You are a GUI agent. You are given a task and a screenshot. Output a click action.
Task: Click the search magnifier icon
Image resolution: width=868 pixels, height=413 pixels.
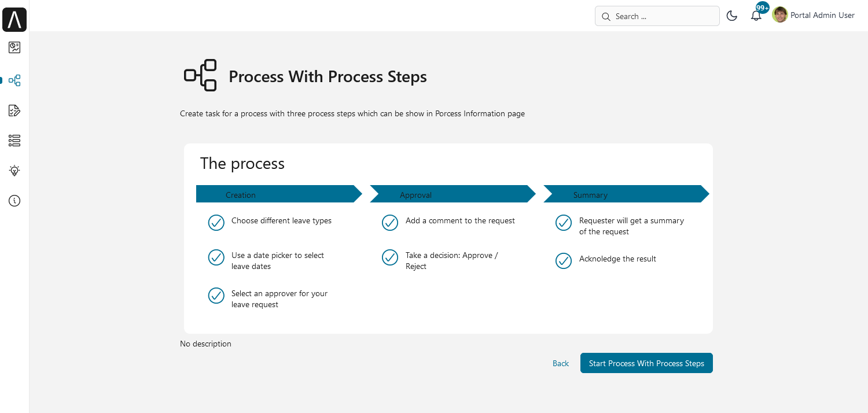606,17
